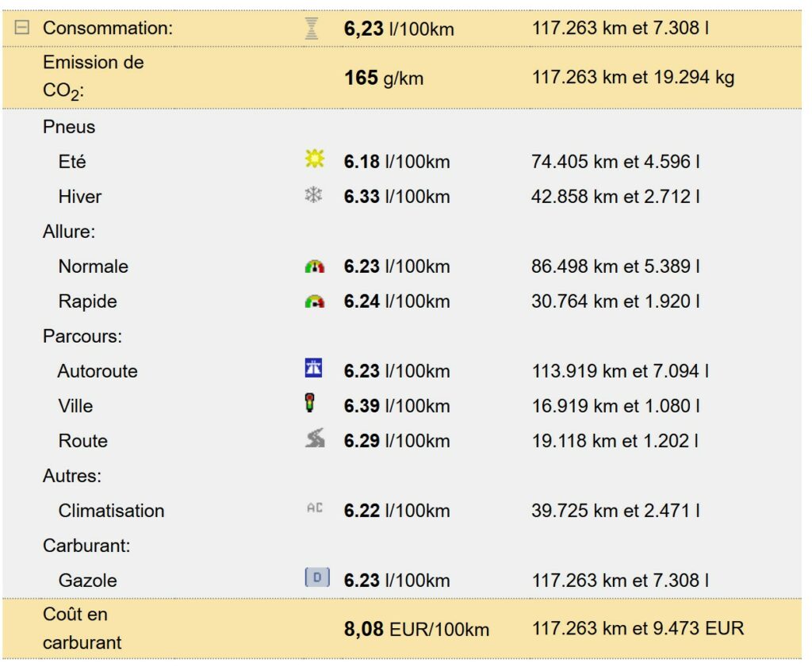Click the D fuel badge for Gazole
This screenshot has width=812, height=667.
pyautogui.click(x=316, y=578)
